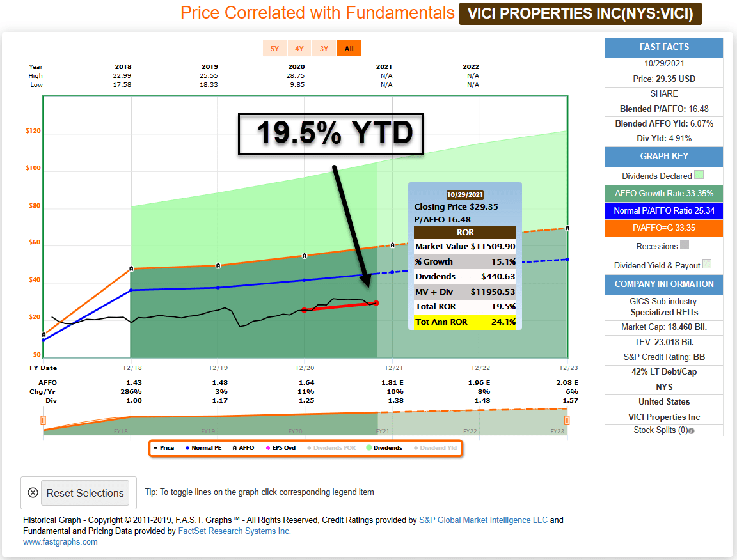
Task: Click the Normal P/AFFO Ratio 25.34 key
Action: pos(663,210)
